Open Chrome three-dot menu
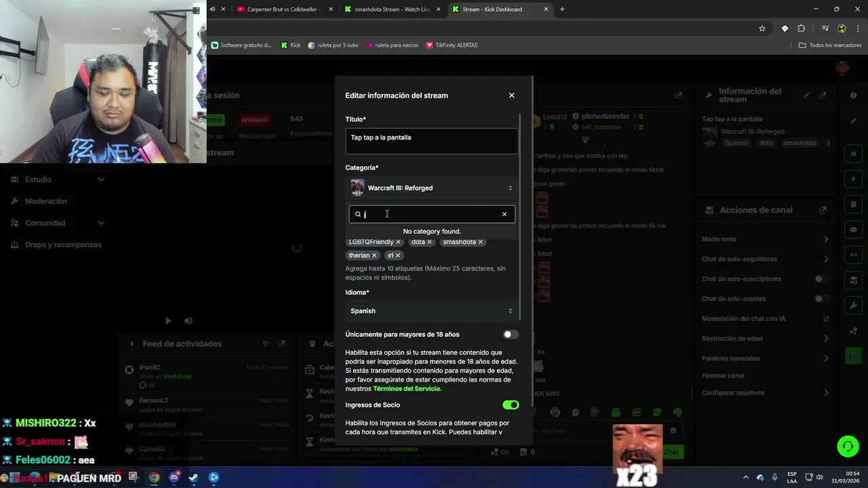 [857, 28]
